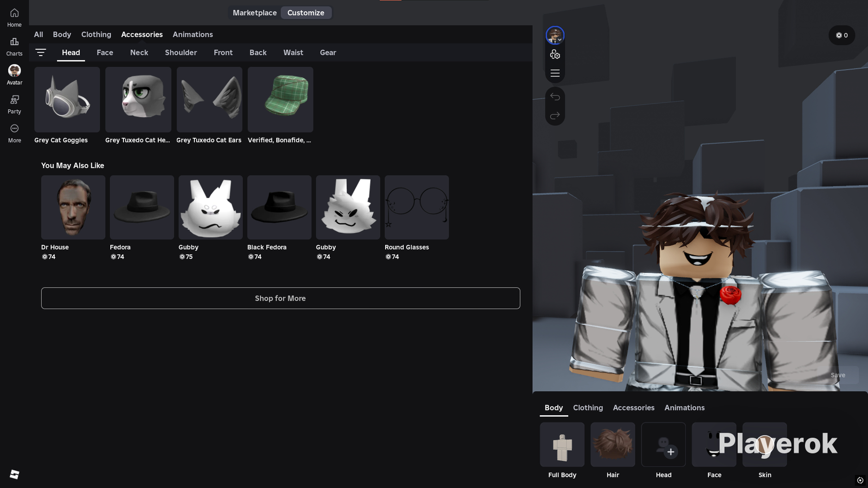Click the Round Glasses item title
The width and height of the screenshot is (868, 488).
(x=407, y=247)
